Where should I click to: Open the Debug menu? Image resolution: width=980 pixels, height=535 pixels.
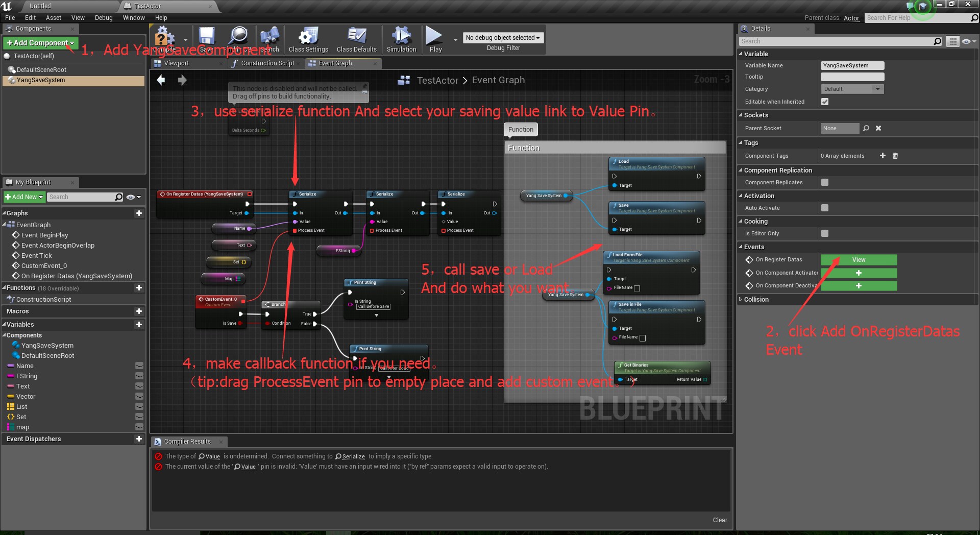(x=104, y=17)
